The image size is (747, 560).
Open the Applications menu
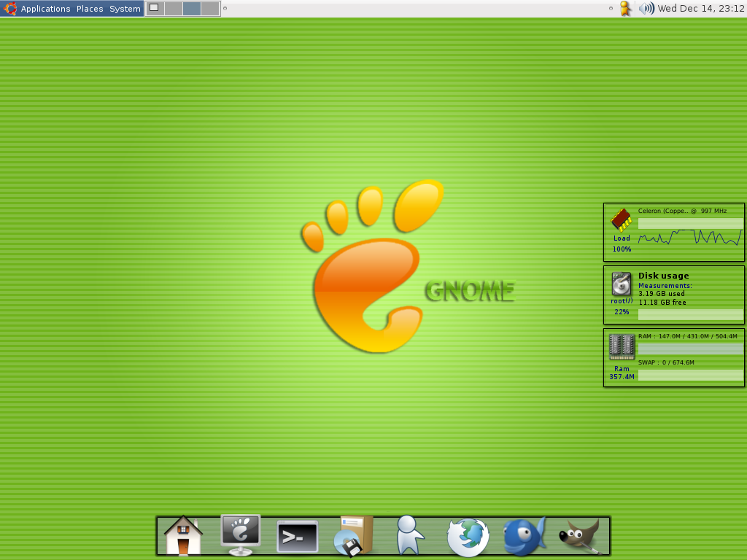coord(45,9)
